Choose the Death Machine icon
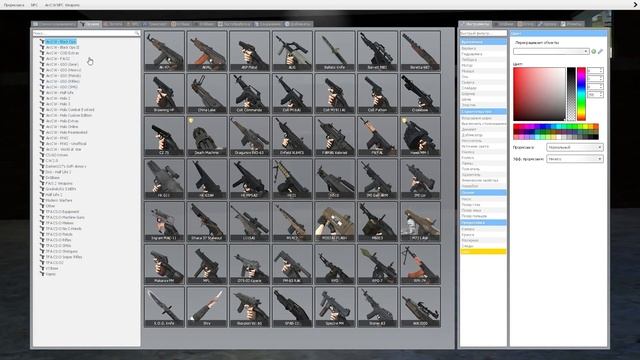The width and height of the screenshot is (640, 360). [x=207, y=136]
